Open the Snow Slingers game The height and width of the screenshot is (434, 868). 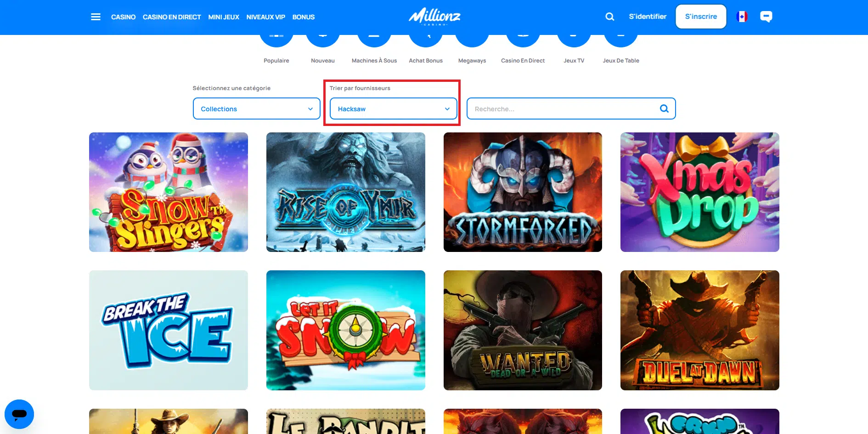[169, 192]
